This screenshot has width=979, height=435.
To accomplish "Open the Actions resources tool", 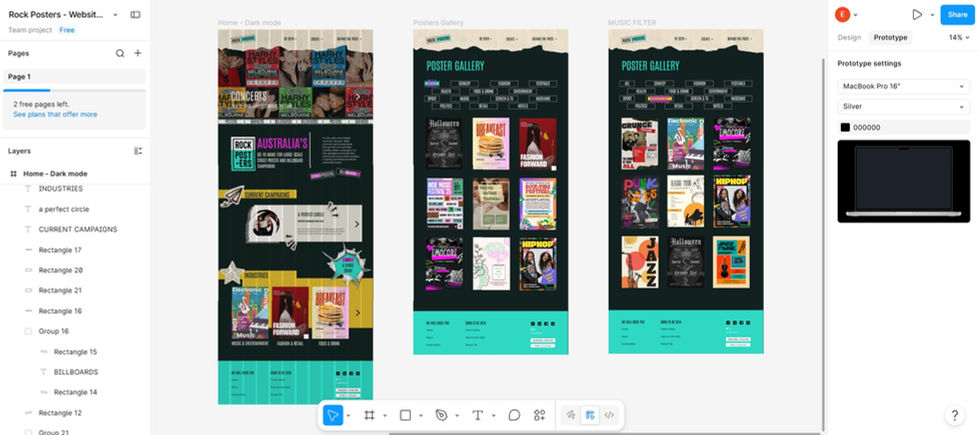I will [539, 415].
